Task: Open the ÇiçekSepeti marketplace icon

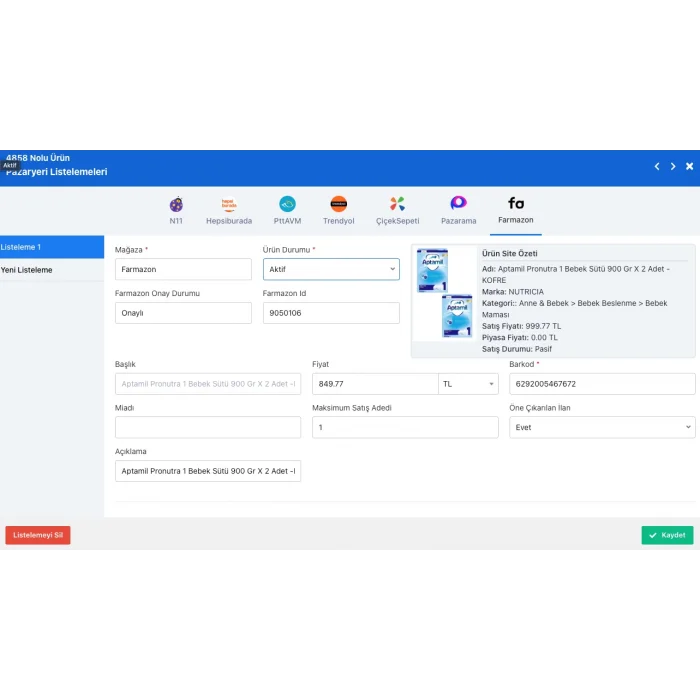Action: pos(397,204)
